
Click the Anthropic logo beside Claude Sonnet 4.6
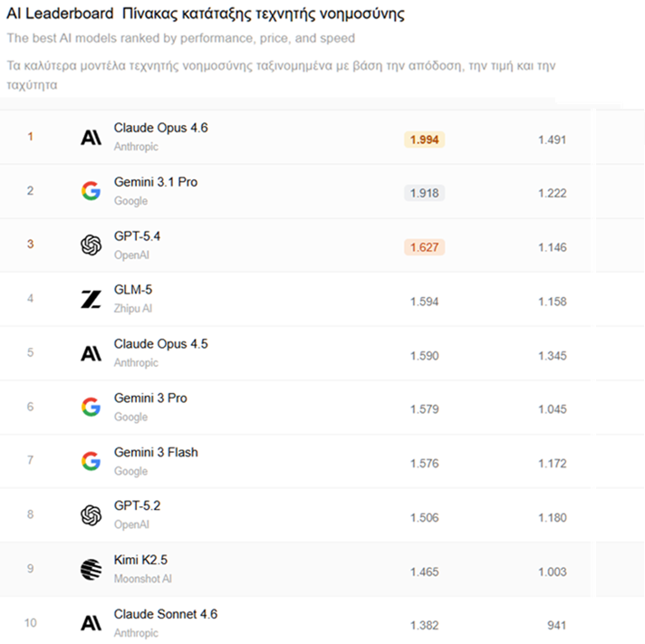pyautogui.click(x=91, y=623)
